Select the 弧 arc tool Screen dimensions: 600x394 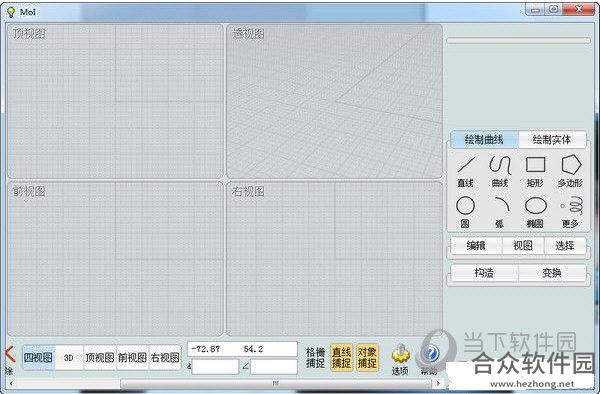click(x=500, y=212)
